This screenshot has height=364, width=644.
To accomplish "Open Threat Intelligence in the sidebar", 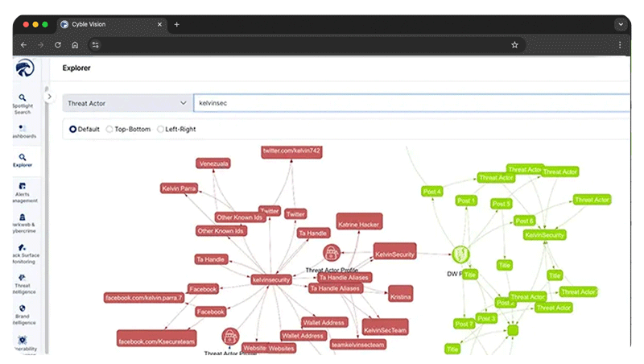I will [23, 281].
